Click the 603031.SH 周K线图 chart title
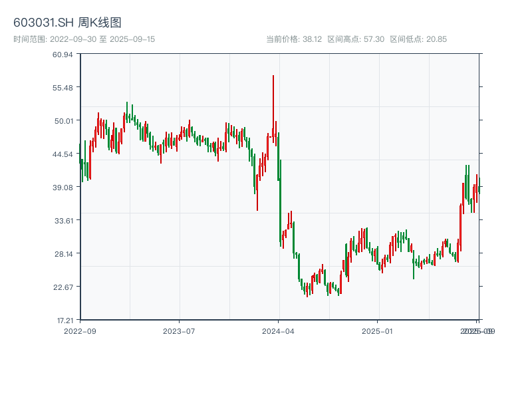532x399 pixels. tap(67, 23)
